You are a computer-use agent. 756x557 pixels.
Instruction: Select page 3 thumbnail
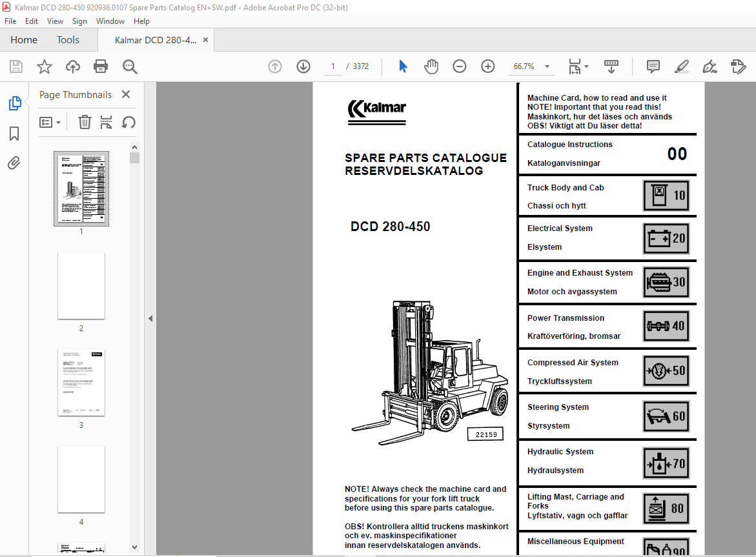tap(81, 383)
